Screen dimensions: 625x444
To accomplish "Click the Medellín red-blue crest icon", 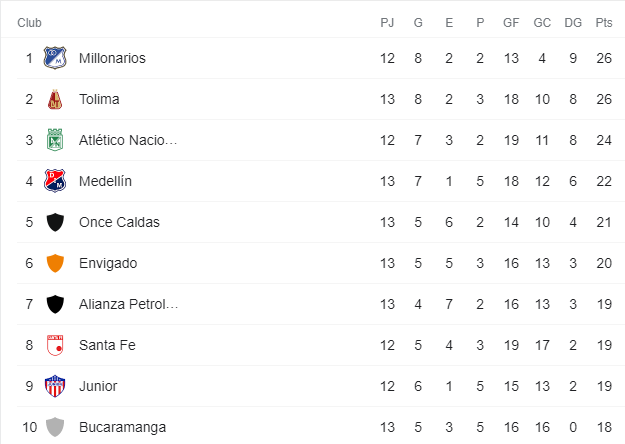I will (x=55, y=181).
